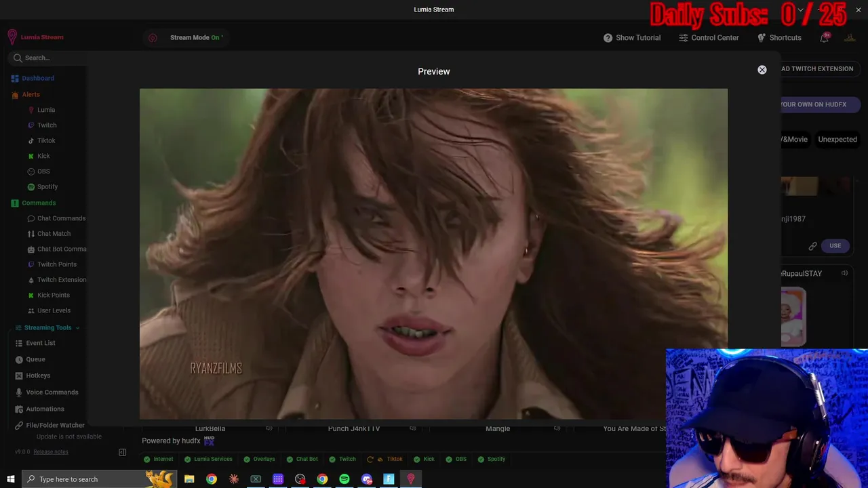Open Twitch Points

click(x=52, y=264)
